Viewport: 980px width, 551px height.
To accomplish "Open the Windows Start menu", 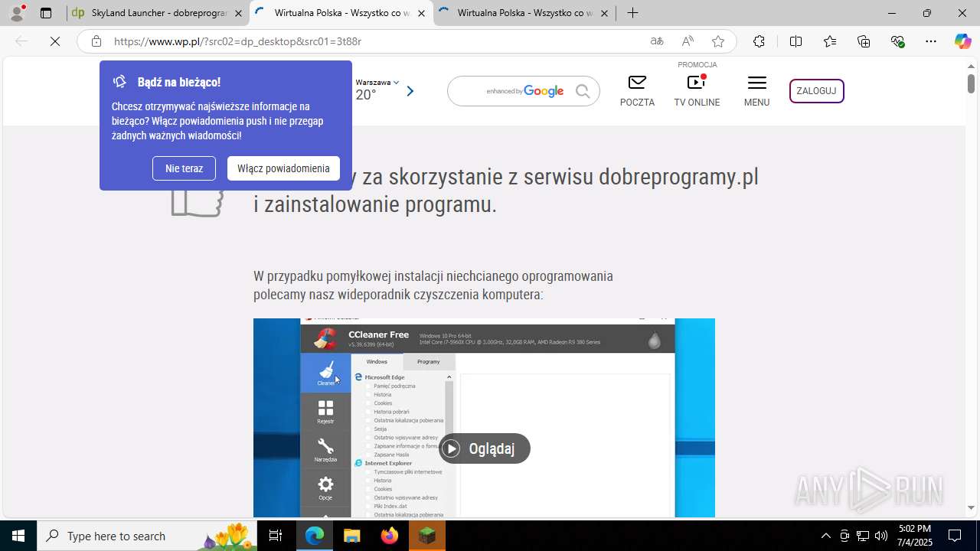I will (x=18, y=536).
